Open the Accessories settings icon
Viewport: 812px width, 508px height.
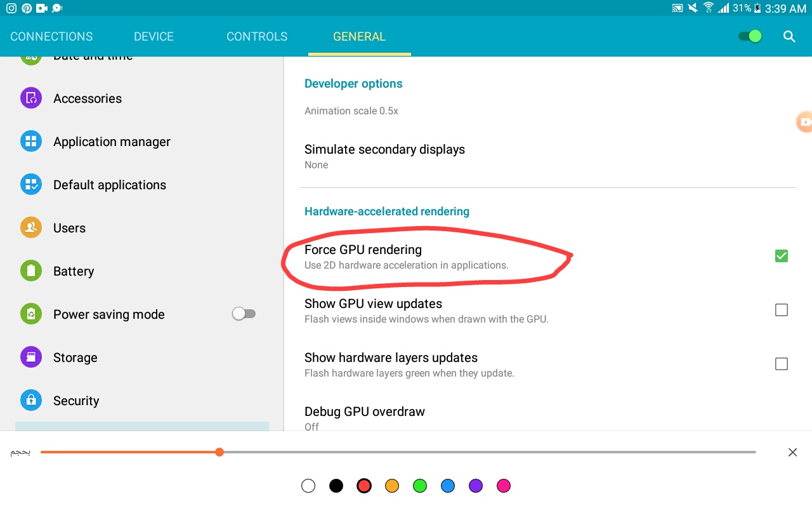point(31,98)
